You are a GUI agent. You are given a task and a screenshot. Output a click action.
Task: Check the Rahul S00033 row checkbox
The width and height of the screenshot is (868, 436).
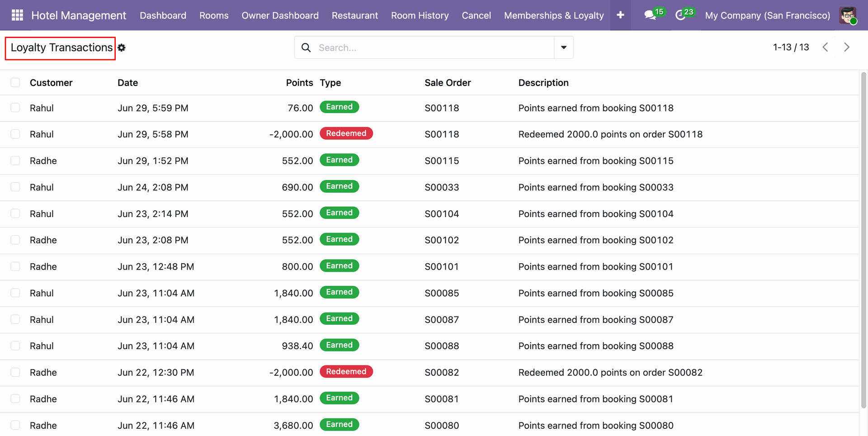[15, 187]
